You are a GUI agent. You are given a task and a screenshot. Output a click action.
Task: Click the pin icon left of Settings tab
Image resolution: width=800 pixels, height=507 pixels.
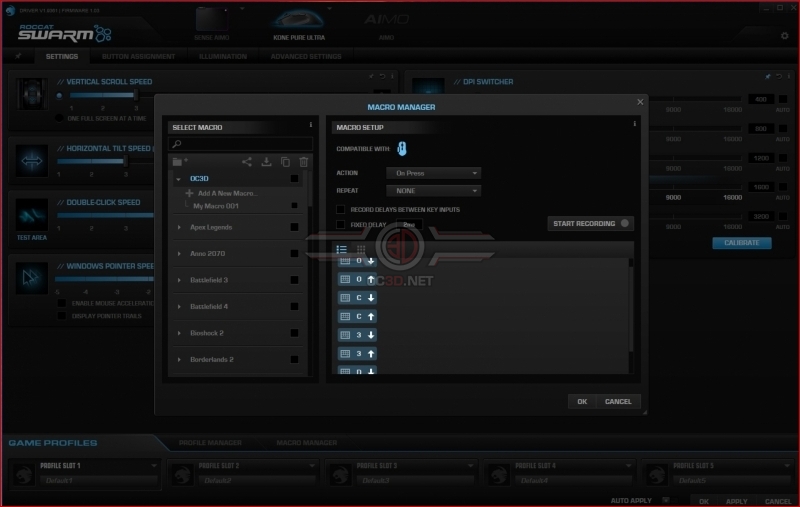(x=18, y=56)
